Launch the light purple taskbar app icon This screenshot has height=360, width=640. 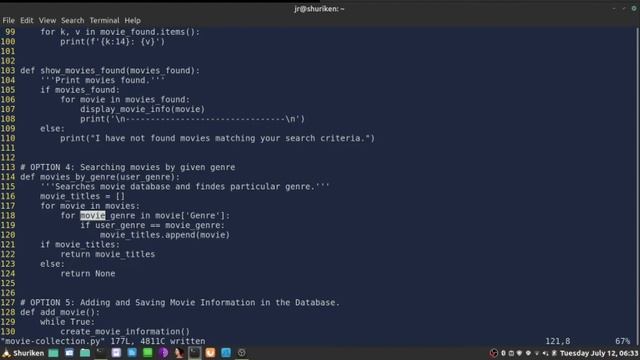(116, 353)
